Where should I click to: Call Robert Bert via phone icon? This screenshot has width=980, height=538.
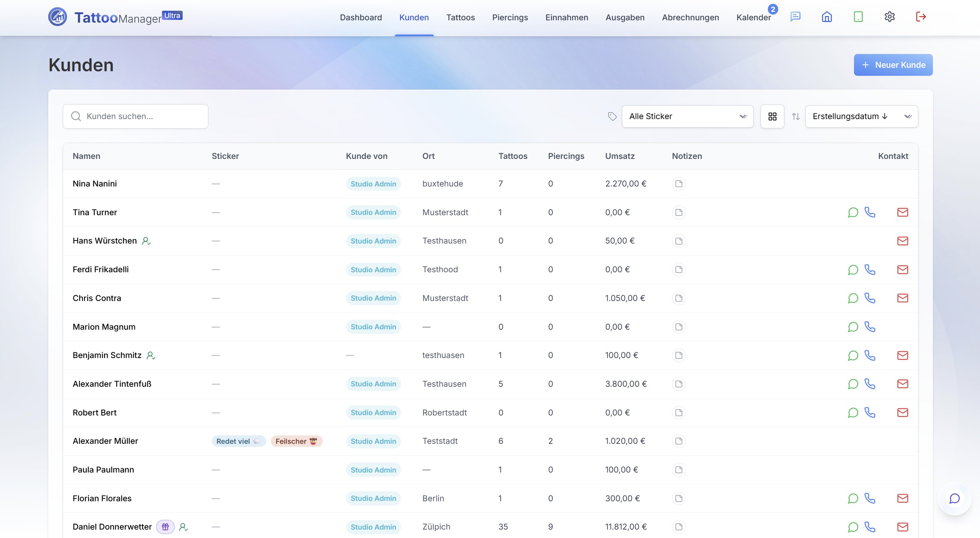[x=870, y=413]
